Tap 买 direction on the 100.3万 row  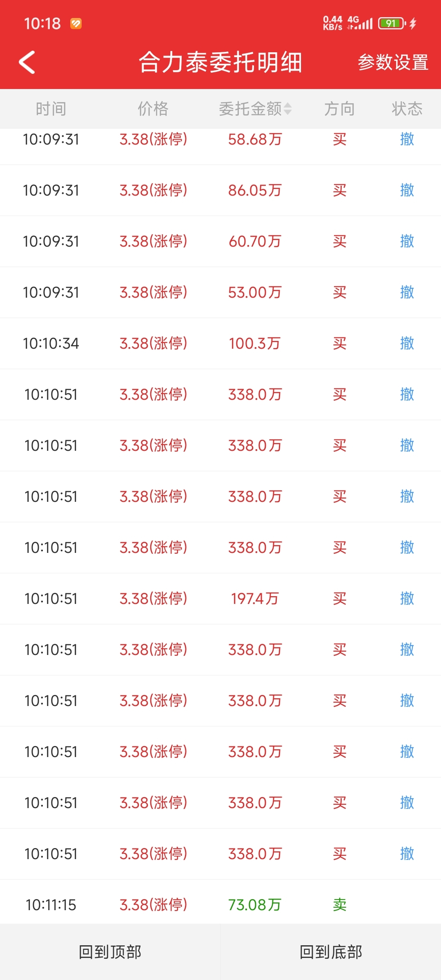coord(340,343)
